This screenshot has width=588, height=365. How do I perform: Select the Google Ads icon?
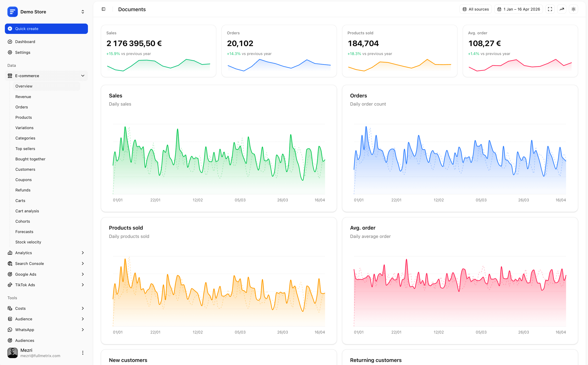coord(10,274)
